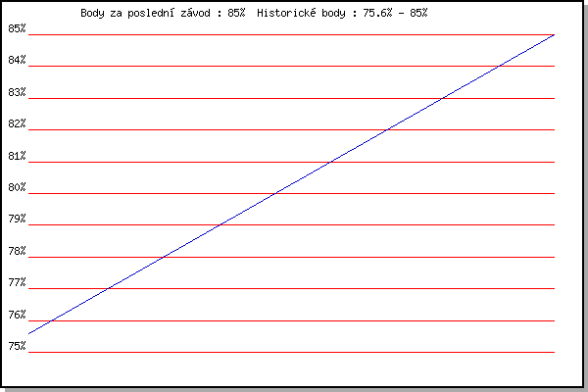588x392 pixels.
Task: Click the 82% y-axis label
Action: (17, 124)
